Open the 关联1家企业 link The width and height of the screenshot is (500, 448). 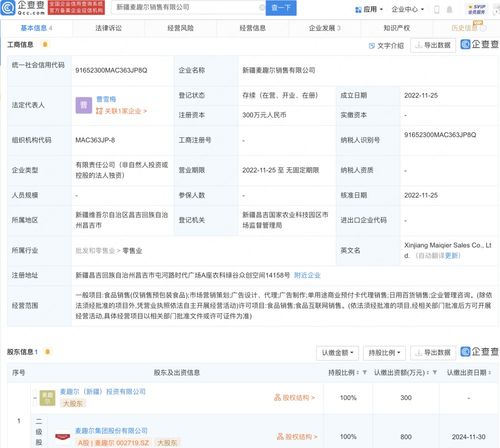[121, 111]
